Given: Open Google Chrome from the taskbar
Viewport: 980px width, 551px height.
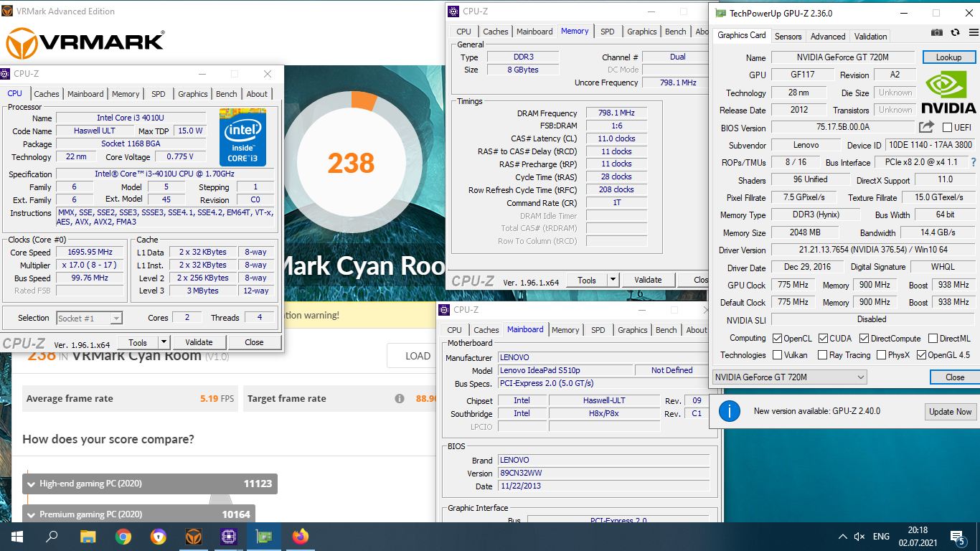Looking at the screenshot, I should pos(123,536).
